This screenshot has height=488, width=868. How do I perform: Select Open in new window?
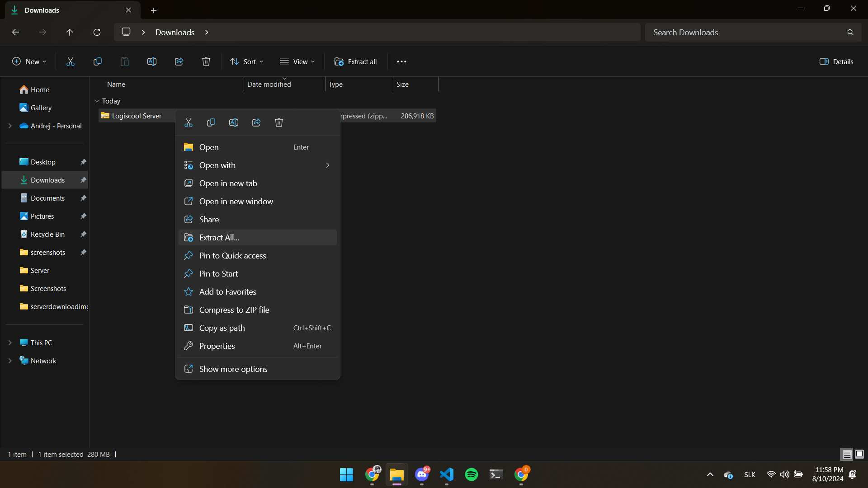(x=258, y=201)
